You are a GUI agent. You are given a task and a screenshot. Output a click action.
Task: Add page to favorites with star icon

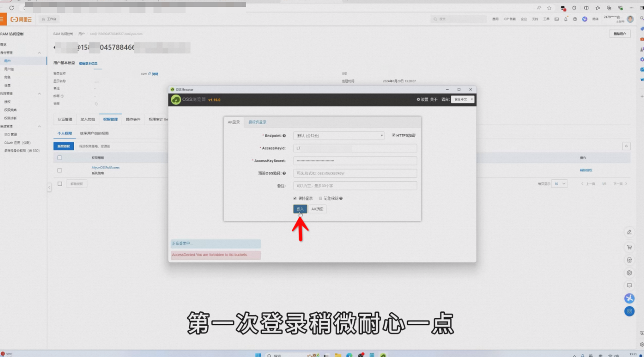(549, 8)
